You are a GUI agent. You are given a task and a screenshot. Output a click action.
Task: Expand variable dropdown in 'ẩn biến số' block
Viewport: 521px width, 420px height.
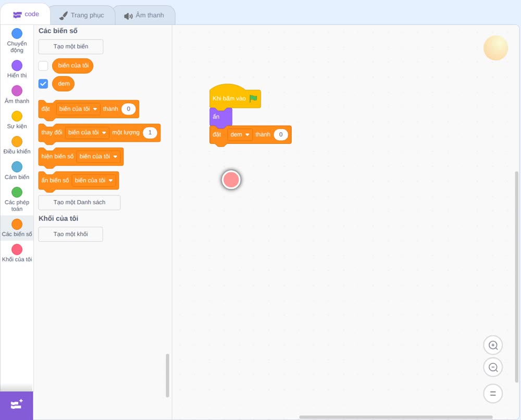[94, 180]
